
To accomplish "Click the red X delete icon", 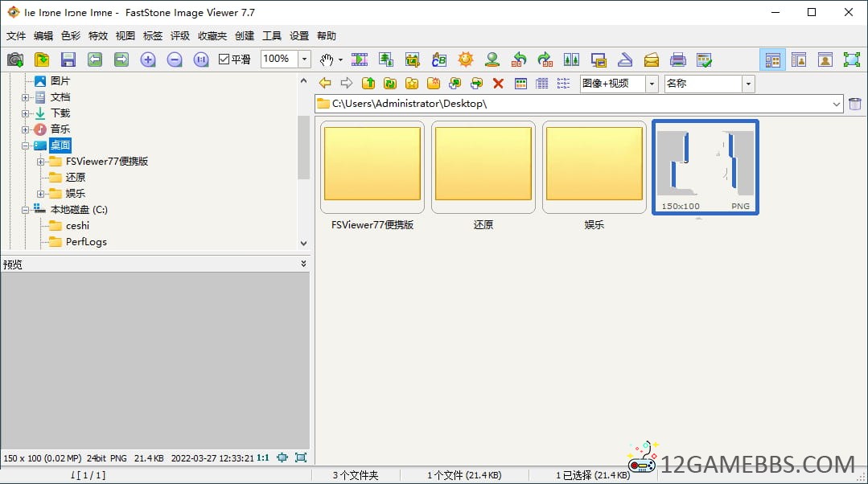I will pos(498,84).
